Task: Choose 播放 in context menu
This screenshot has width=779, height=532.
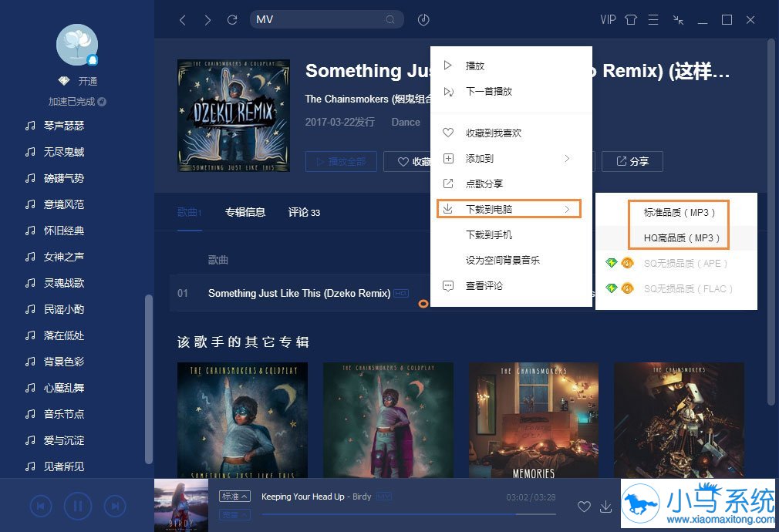Action: pos(511,66)
